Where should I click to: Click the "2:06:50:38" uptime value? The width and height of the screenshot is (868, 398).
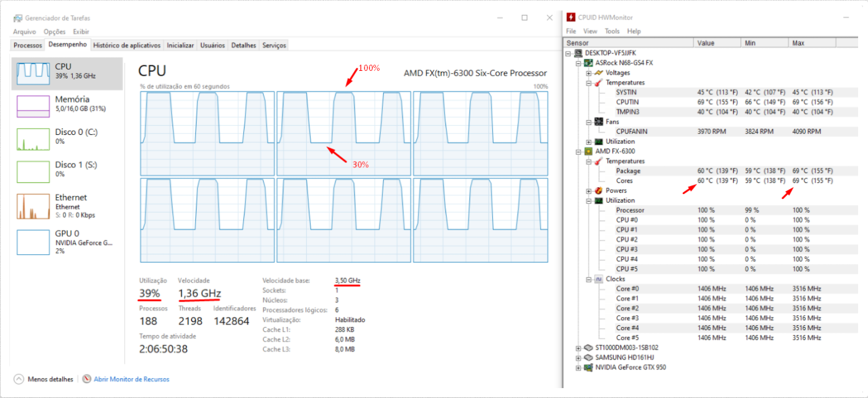pos(164,349)
